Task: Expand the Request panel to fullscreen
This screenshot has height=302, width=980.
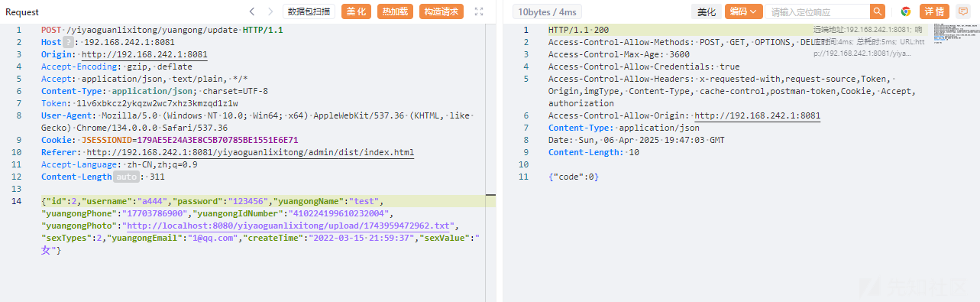Action: (x=479, y=11)
